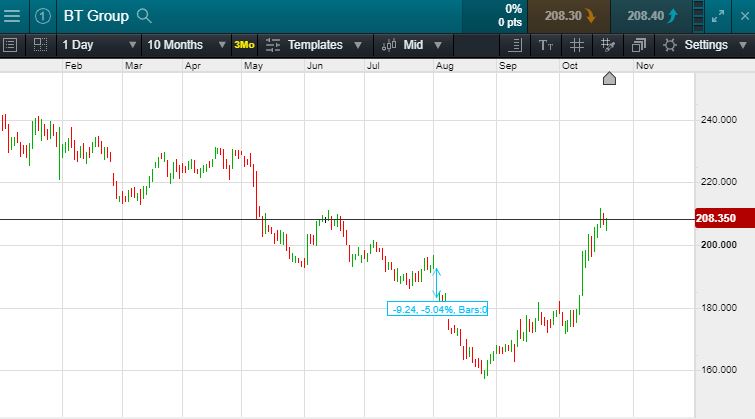Click the grey time axis marker near October

click(x=609, y=79)
